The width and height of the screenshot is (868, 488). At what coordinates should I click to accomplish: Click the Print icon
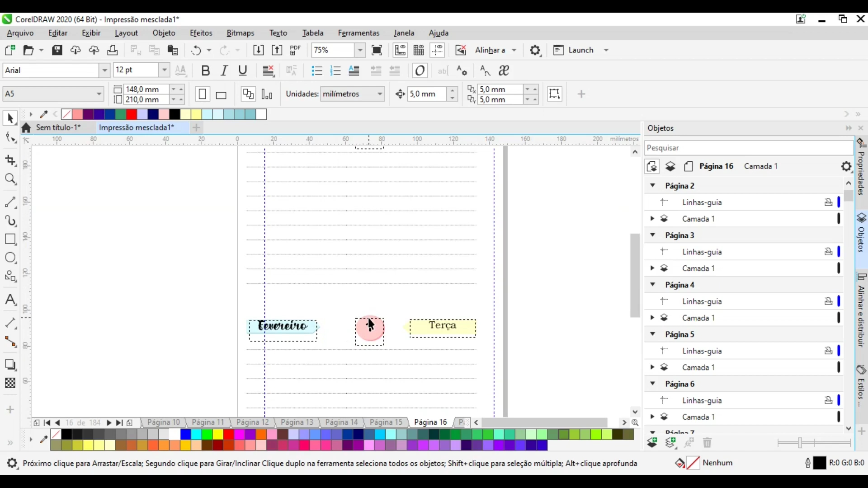(113, 50)
